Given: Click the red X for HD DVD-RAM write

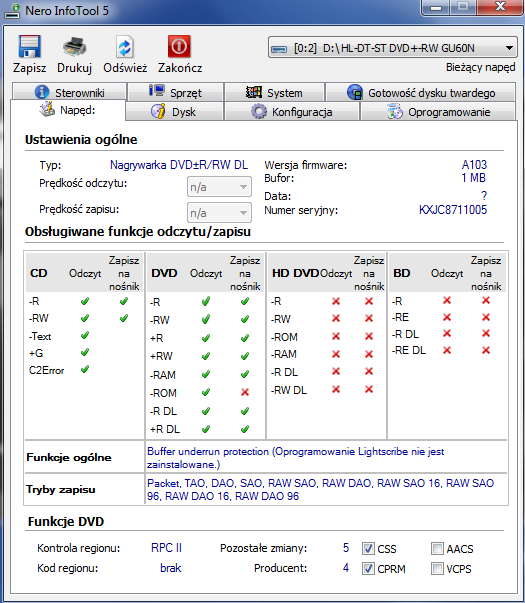Looking at the screenshot, I should coord(369,354).
